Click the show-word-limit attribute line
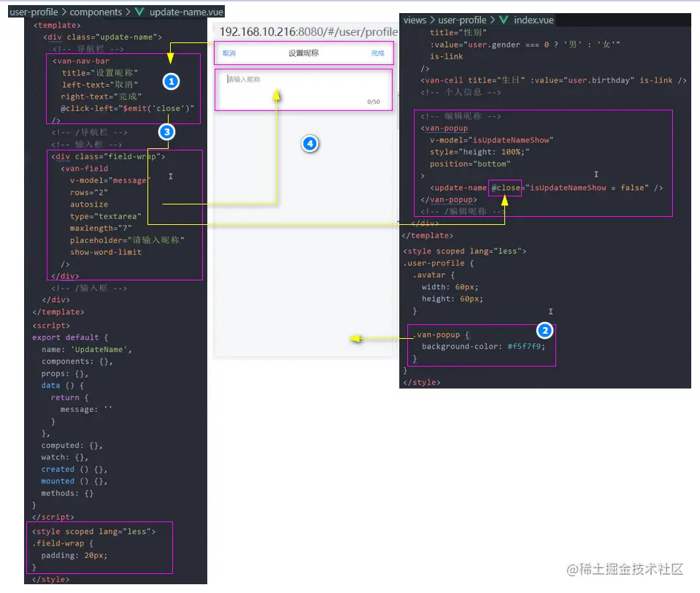The width and height of the screenshot is (700, 593). (x=105, y=252)
